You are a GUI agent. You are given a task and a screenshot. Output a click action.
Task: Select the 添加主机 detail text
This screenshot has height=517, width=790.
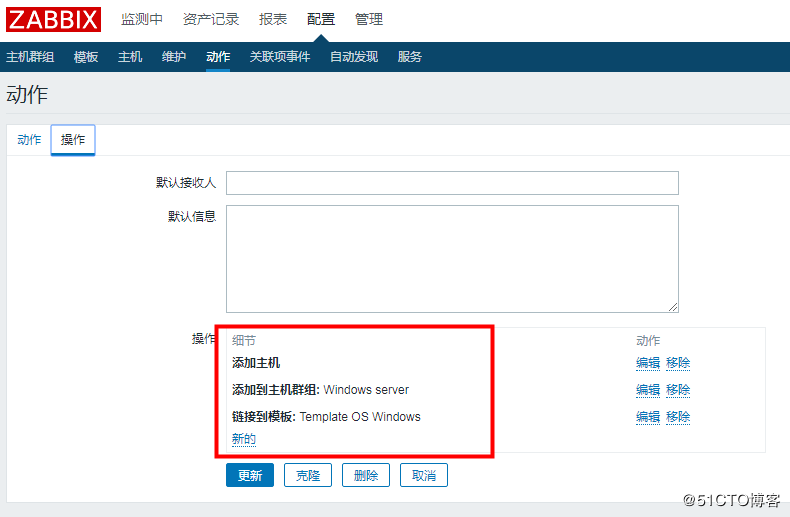256,363
